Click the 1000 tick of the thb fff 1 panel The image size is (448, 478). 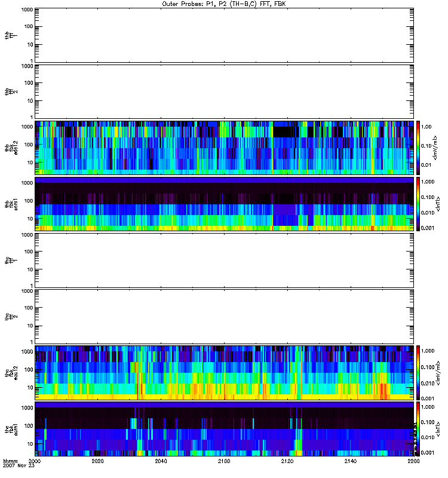coord(27,10)
